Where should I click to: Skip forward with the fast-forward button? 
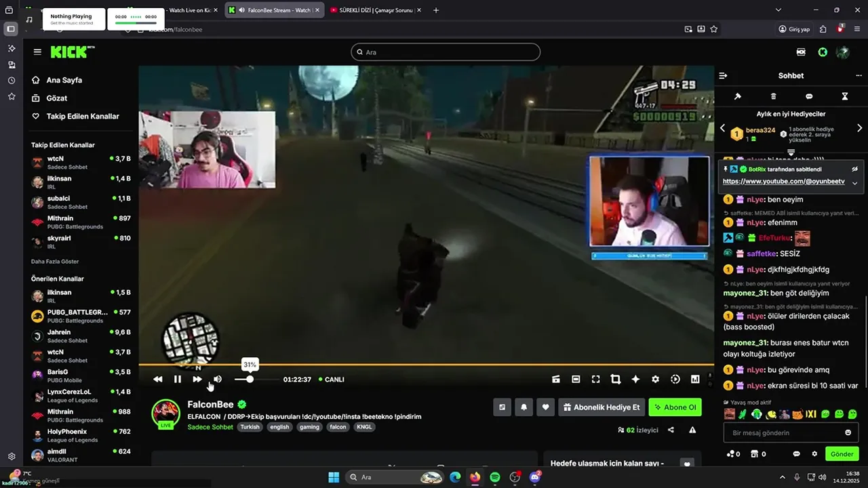tap(197, 380)
